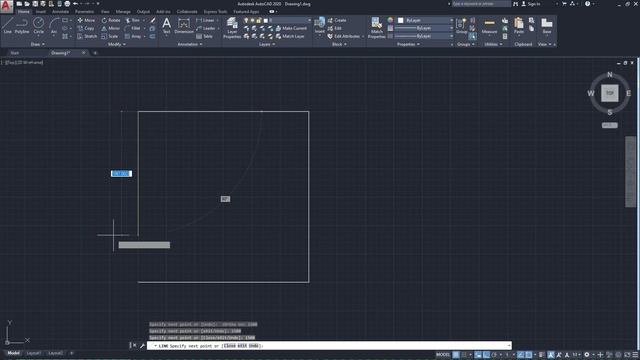Click the Mirror tool
640x360 pixels.
[111, 28]
